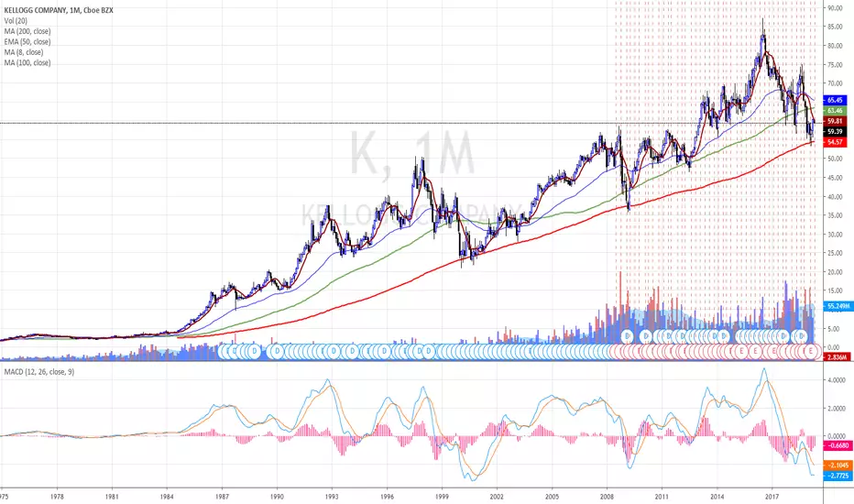
Task: Select the MA (8, close) indicator legend
Action: point(24,52)
